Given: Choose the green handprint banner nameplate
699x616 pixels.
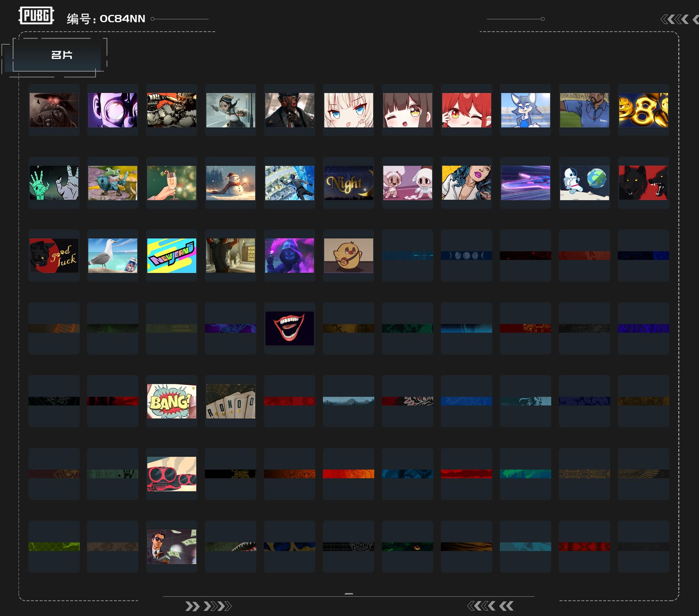Looking at the screenshot, I should point(113,474).
